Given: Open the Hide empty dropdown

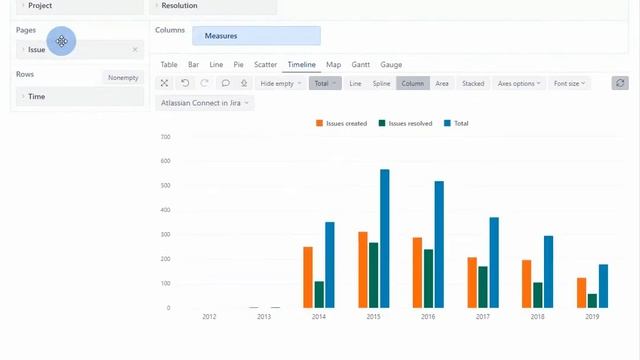Looking at the screenshot, I should pos(280,83).
